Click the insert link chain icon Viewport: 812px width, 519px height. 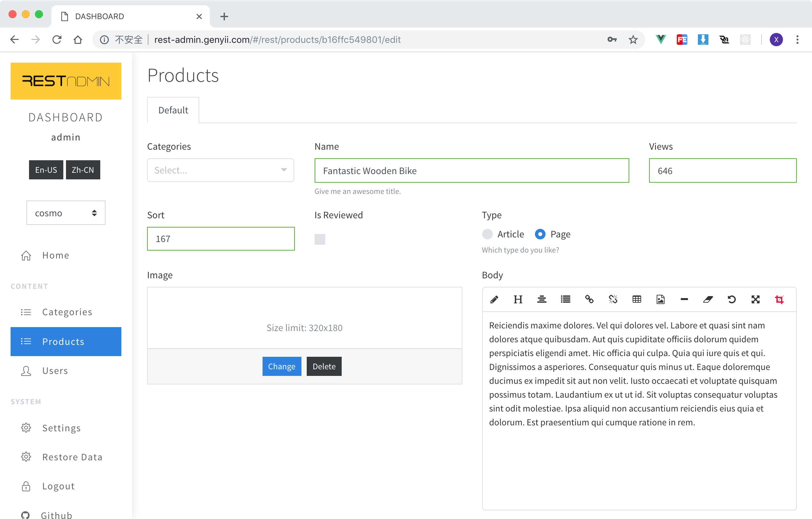tap(589, 299)
